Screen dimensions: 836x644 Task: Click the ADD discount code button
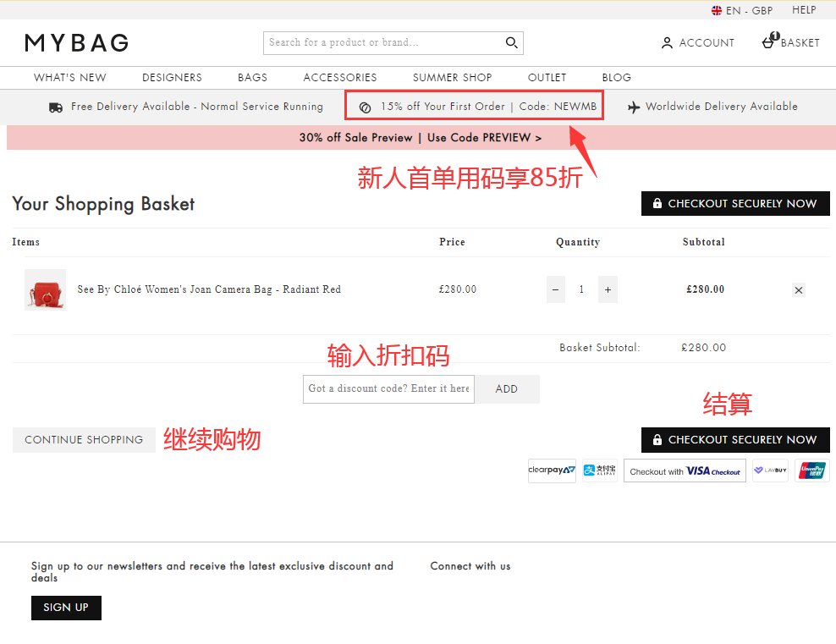(x=507, y=388)
